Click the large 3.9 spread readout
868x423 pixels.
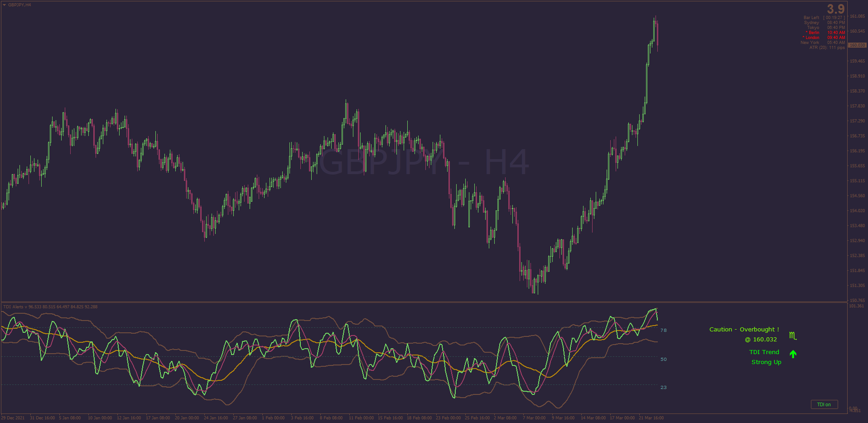pos(836,9)
